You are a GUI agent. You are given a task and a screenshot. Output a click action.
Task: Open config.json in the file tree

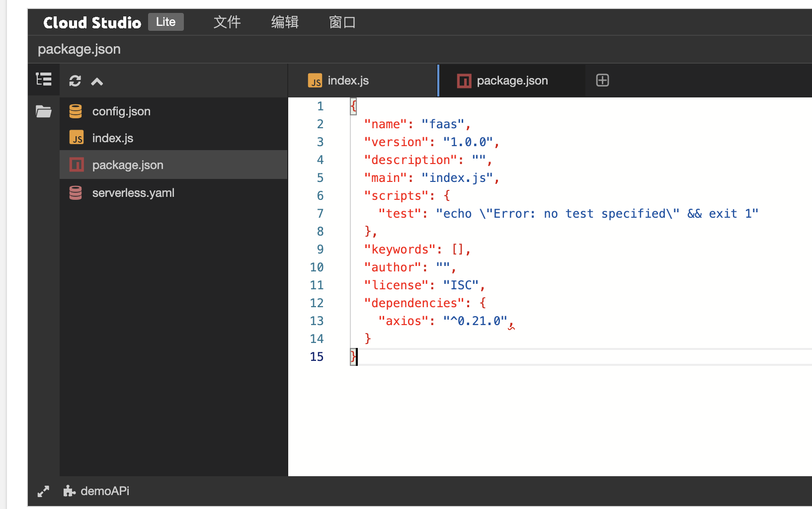coord(121,111)
